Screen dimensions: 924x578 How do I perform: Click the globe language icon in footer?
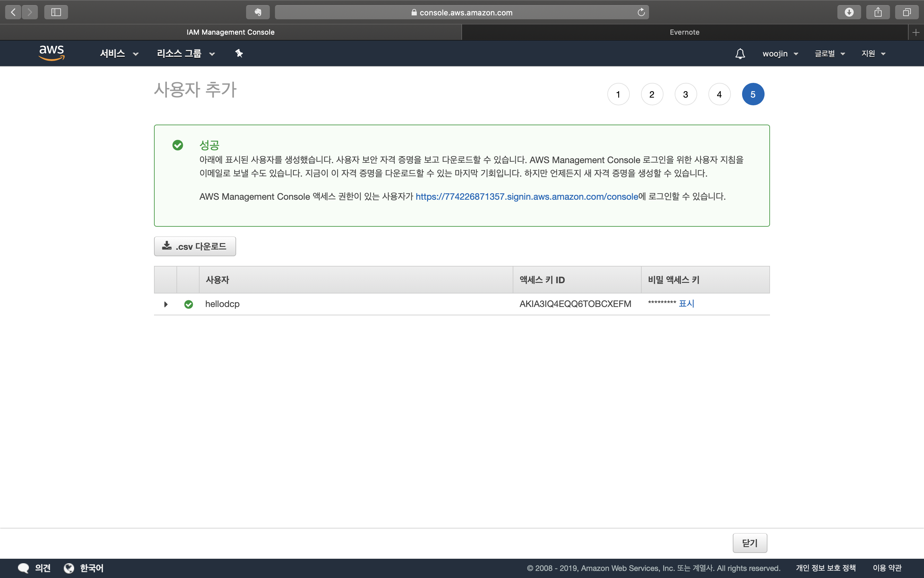(69, 568)
